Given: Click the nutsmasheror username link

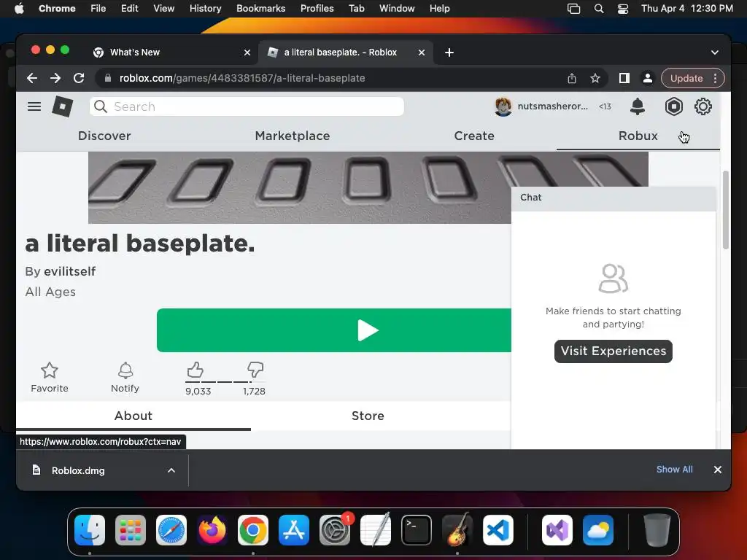Looking at the screenshot, I should [x=553, y=106].
